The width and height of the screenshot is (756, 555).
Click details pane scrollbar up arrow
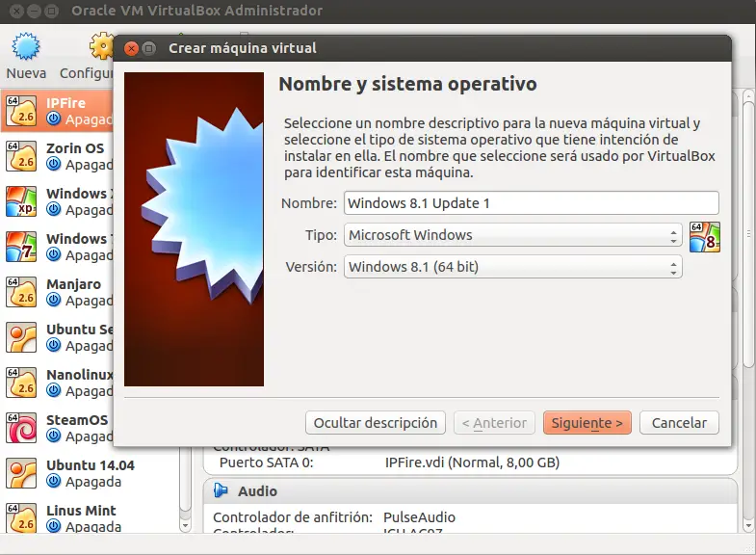pyautogui.click(x=748, y=96)
